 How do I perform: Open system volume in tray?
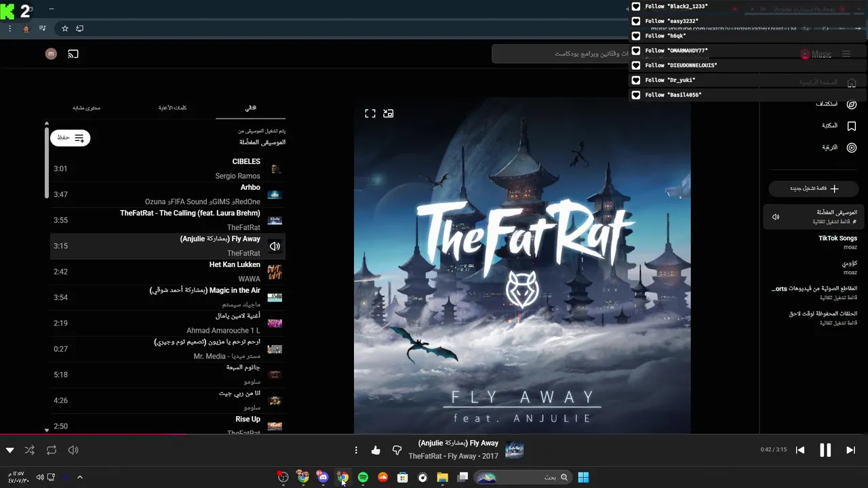40,477
